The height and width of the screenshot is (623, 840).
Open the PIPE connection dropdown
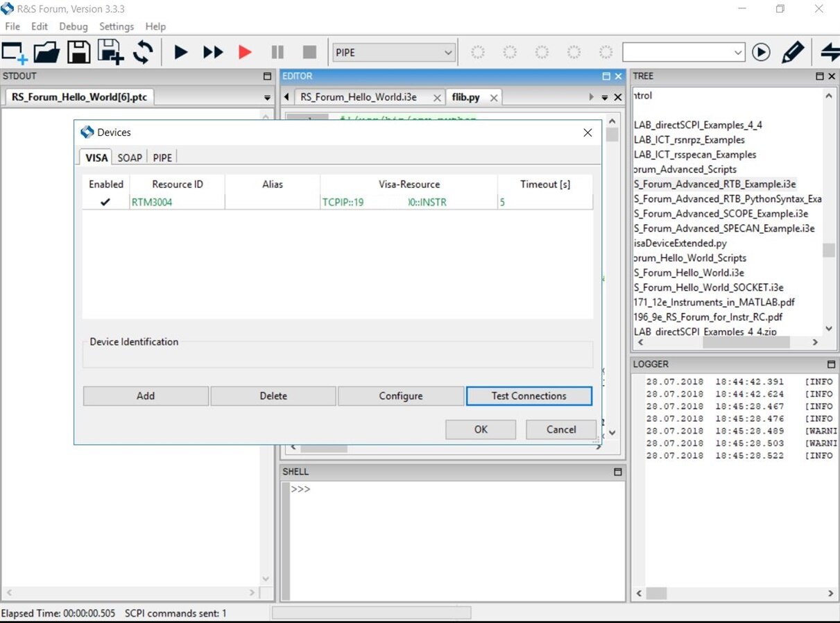tap(448, 53)
